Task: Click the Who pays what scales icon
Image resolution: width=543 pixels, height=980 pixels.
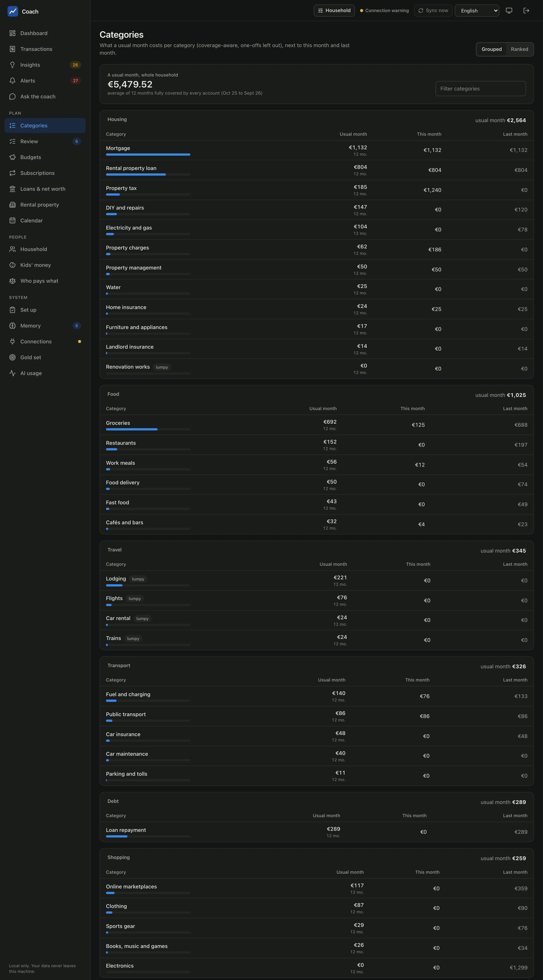Action: (13, 281)
